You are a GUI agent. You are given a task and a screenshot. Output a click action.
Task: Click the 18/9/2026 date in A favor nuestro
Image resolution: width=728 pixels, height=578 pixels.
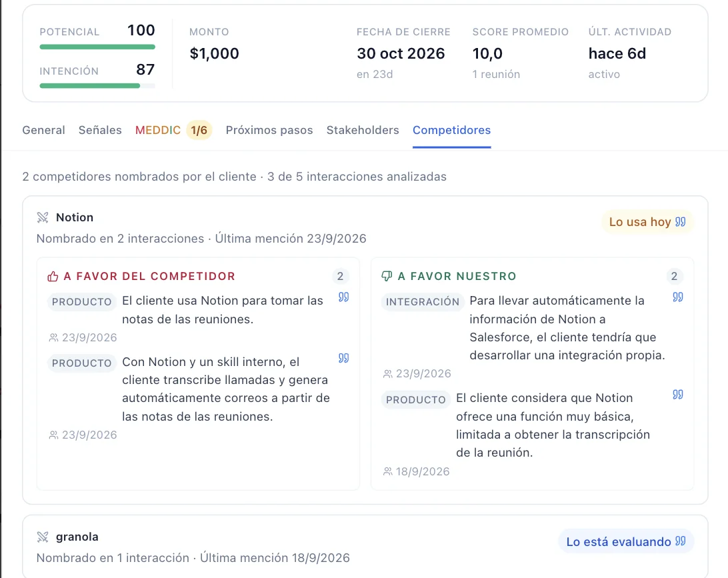point(423,472)
